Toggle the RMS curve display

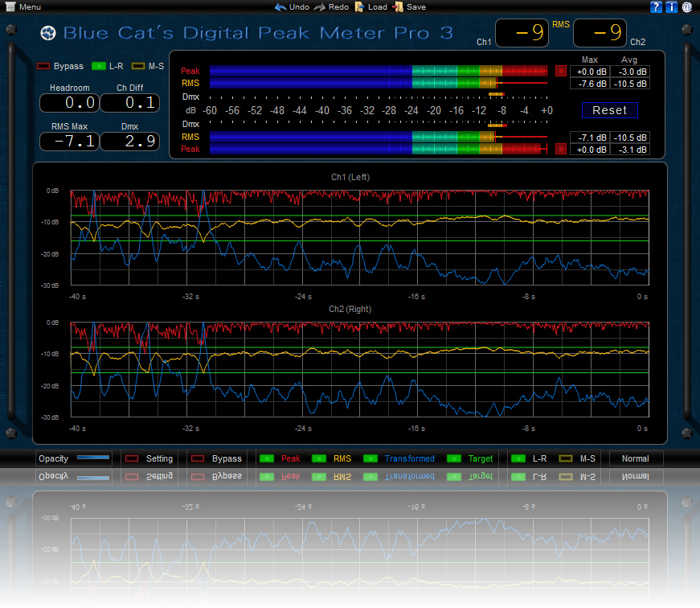coord(319,458)
